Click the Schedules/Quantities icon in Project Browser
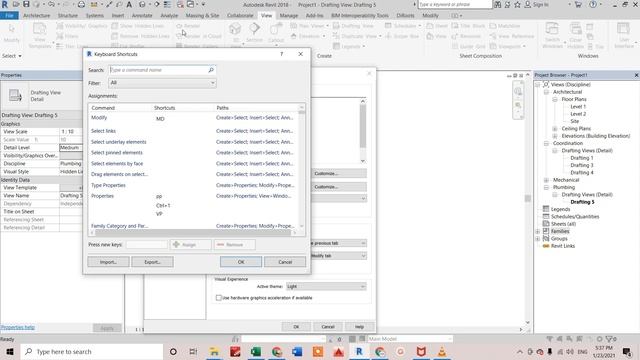 tap(546, 216)
